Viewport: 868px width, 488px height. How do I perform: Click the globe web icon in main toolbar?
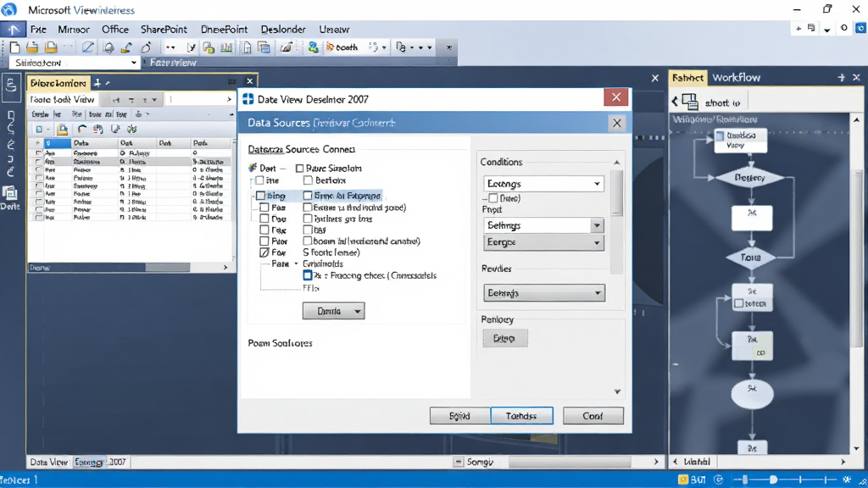click(x=314, y=47)
